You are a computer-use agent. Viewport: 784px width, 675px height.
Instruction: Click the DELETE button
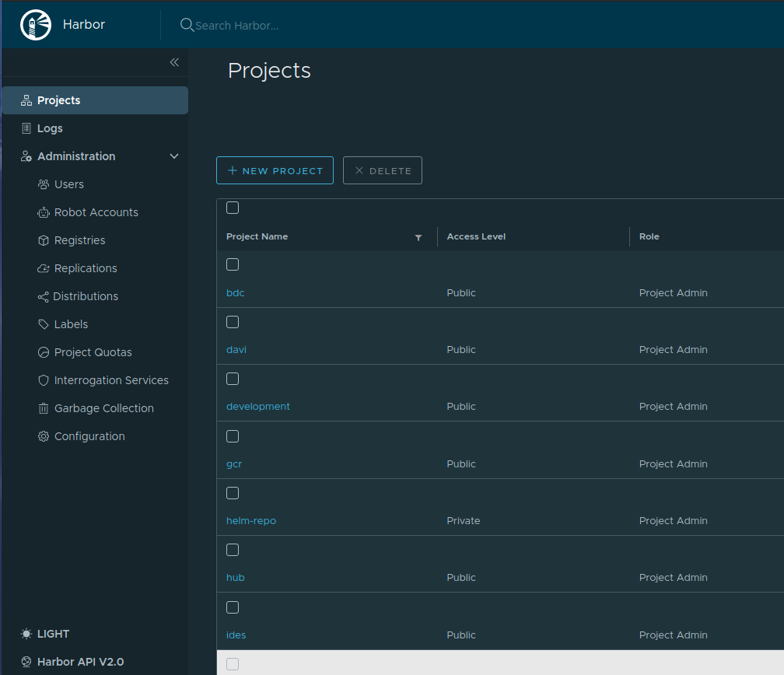pyautogui.click(x=383, y=170)
